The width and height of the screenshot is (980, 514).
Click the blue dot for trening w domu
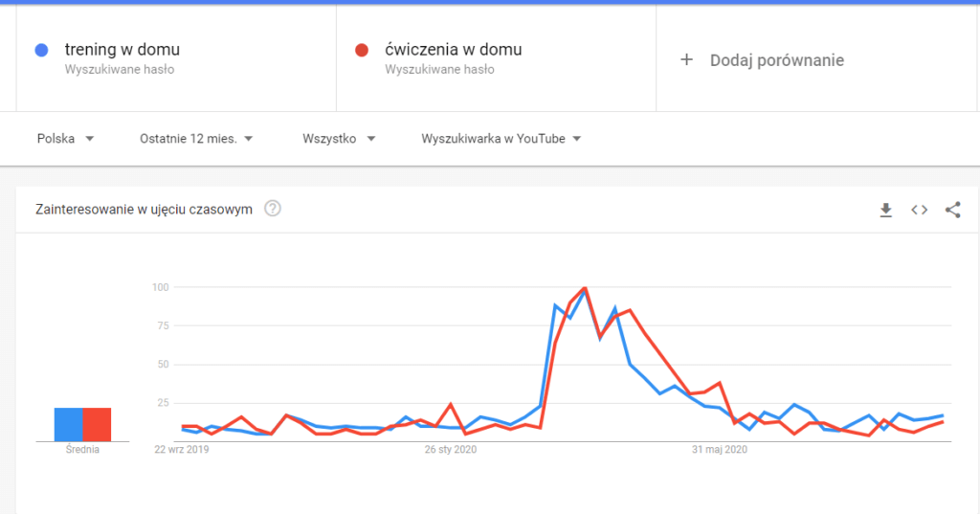tap(41, 50)
